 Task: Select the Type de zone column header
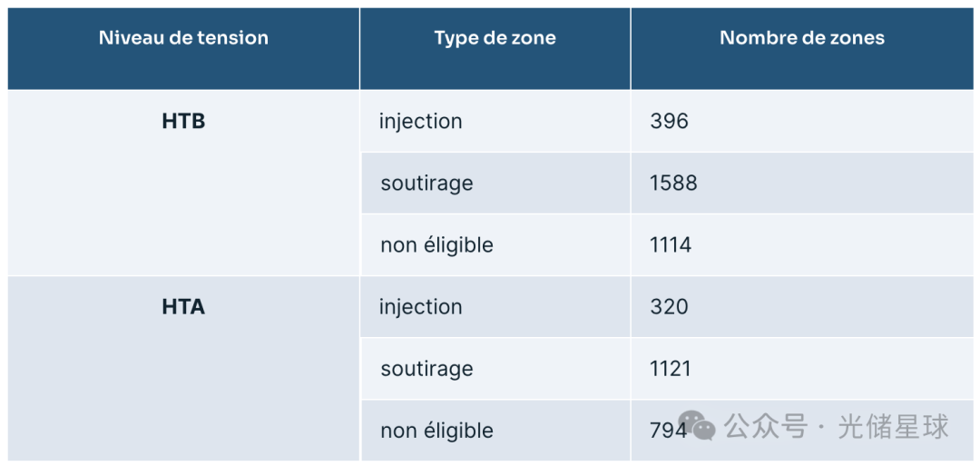[495, 38]
